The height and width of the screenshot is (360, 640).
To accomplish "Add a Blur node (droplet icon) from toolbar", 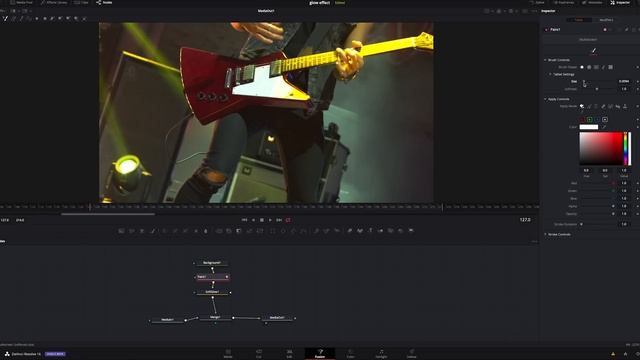I will point(205,231).
